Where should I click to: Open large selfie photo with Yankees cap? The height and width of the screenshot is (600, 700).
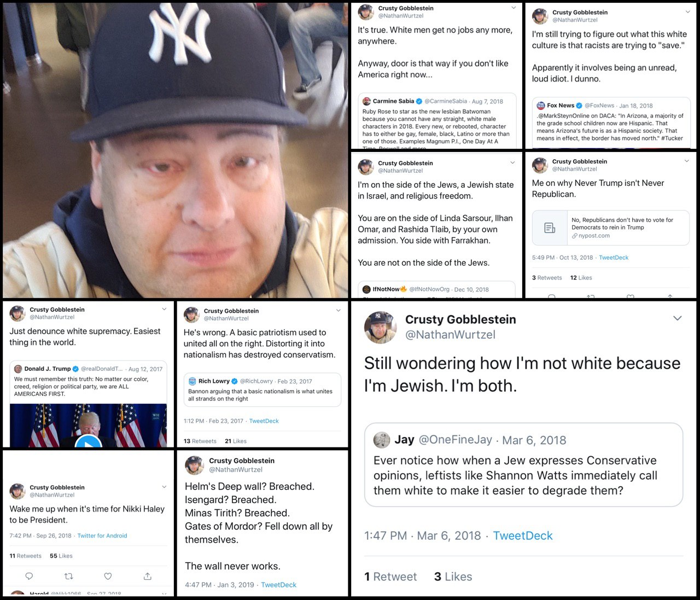coord(175,150)
